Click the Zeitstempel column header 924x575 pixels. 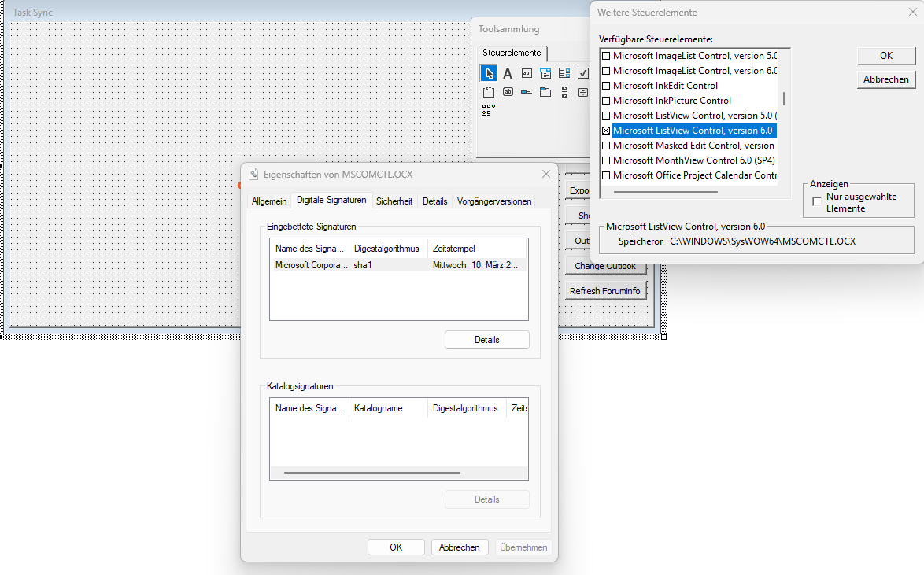[477, 249]
